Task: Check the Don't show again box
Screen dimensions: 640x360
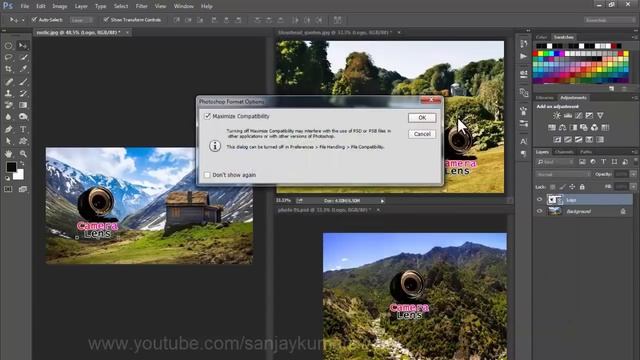Action: (x=207, y=175)
